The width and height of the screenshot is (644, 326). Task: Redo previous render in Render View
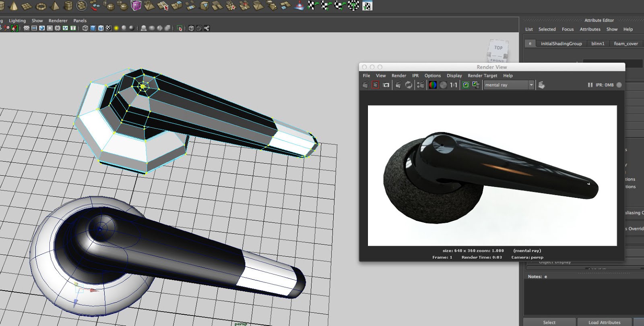[x=365, y=85]
